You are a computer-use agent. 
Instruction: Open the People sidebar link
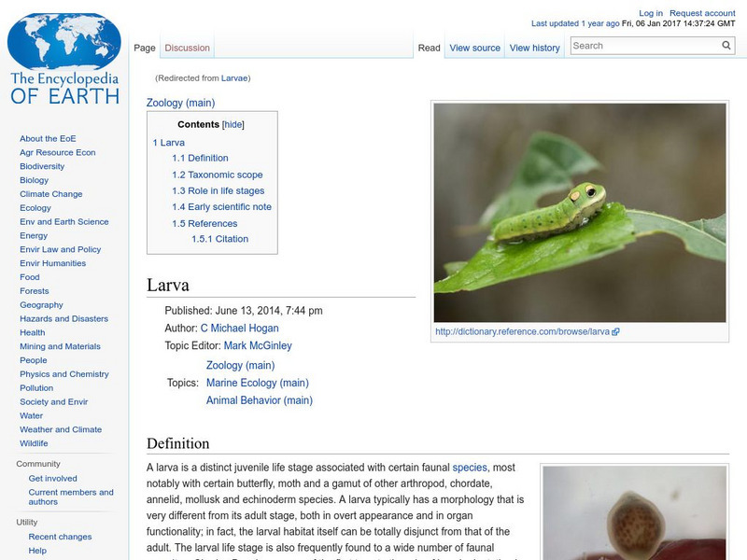(34, 360)
